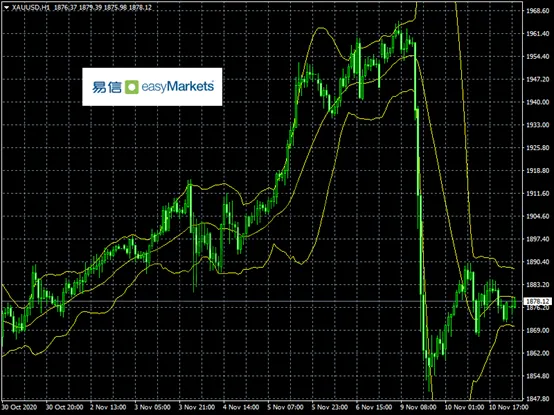Click the 1961.40 price axis label
Image resolution: width=554 pixels, height=415 pixels.
point(538,34)
